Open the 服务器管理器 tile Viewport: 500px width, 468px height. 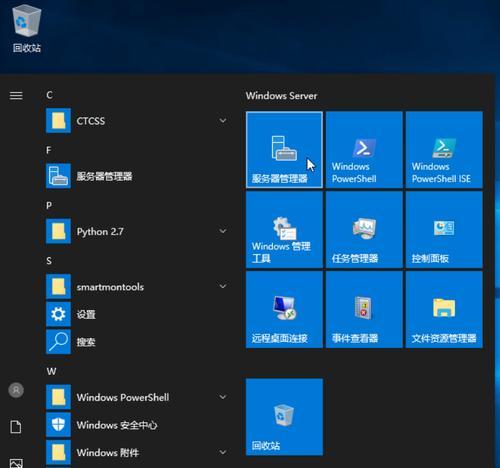pos(284,150)
